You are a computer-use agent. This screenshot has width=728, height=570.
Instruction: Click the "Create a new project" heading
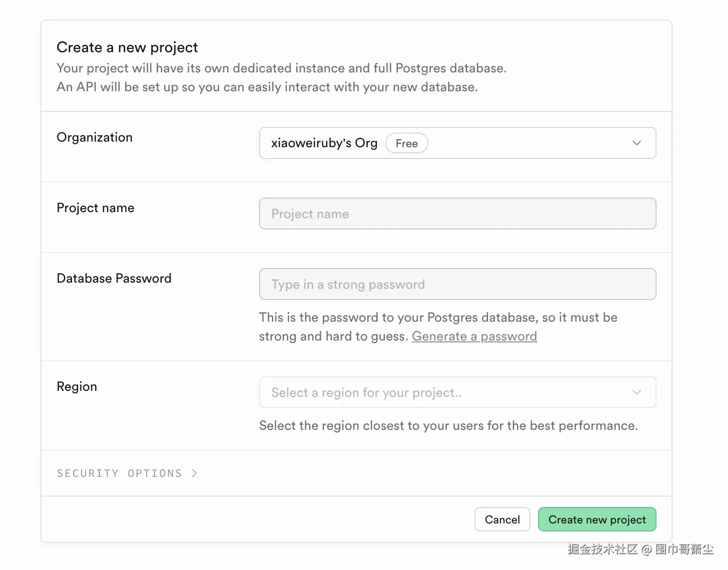(127, 47)
